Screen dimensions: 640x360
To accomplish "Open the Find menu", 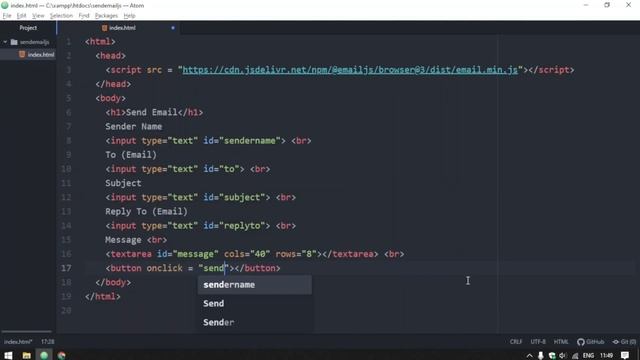I will [84, 16].
